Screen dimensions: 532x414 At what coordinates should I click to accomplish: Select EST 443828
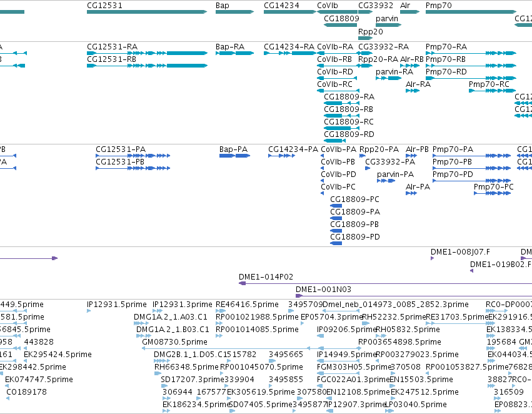pos(39,343)
